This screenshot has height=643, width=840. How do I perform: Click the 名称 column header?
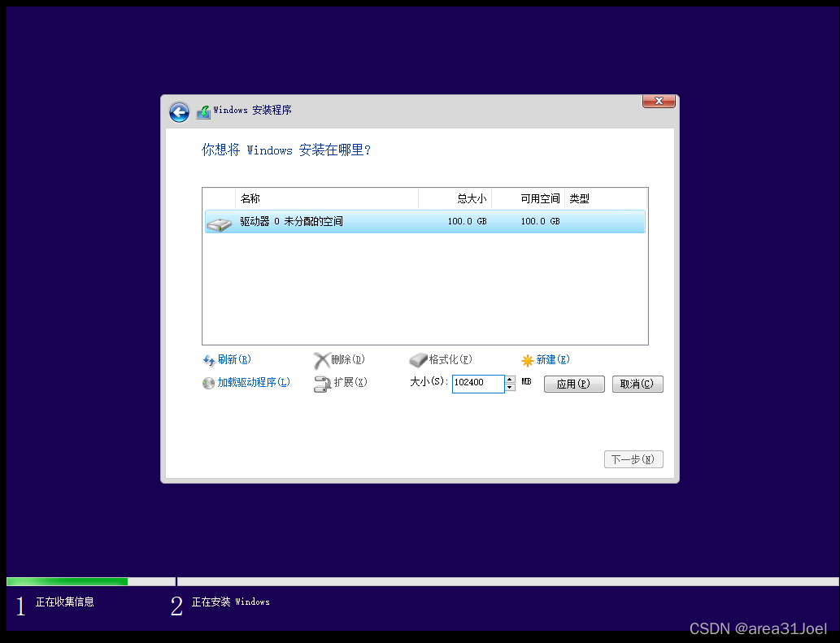[327, 198]
